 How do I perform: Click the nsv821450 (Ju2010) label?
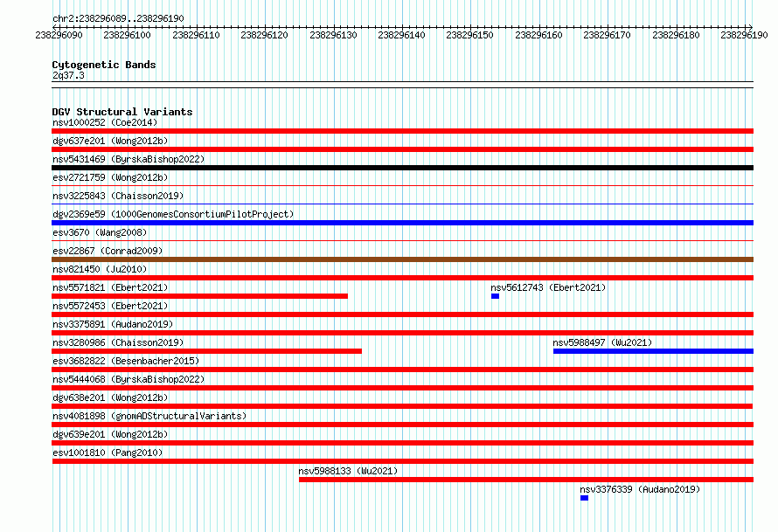pos(100,269)
